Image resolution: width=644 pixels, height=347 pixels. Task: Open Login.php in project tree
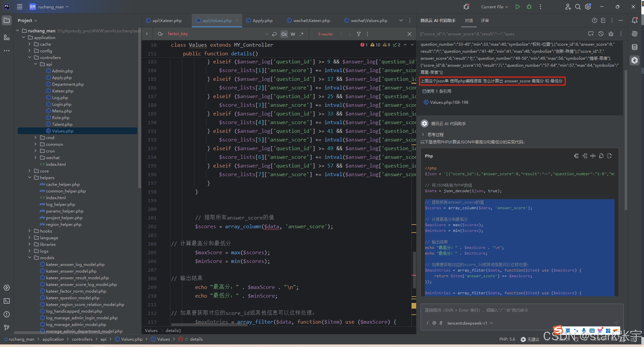point(61,104)
